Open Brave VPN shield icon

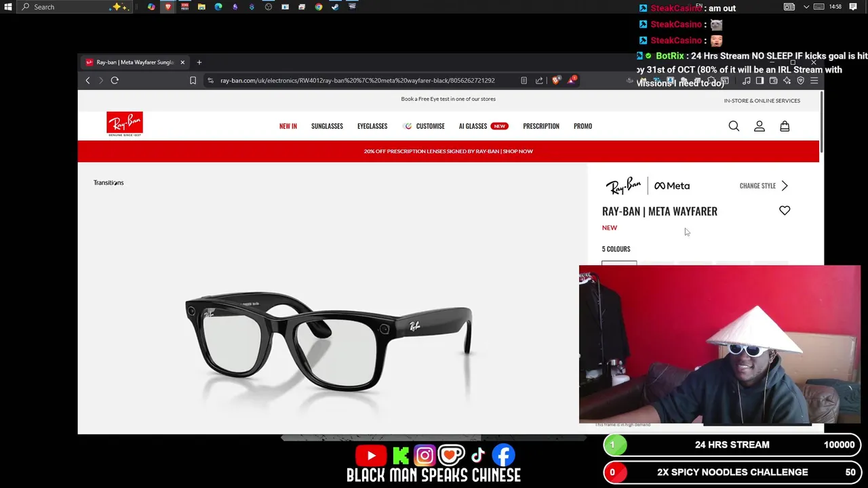tap(800, 81)
